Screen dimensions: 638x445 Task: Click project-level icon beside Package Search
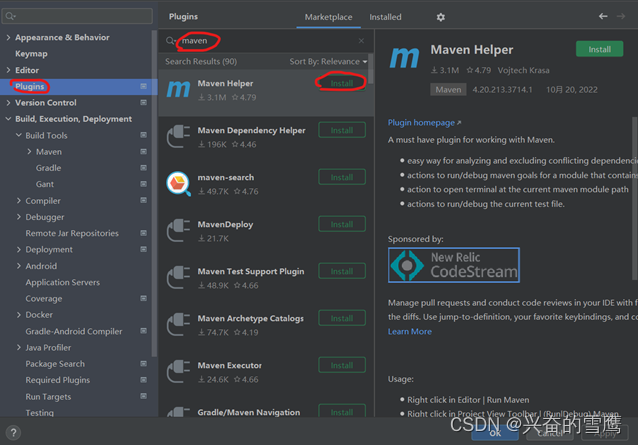click(144, 364)
